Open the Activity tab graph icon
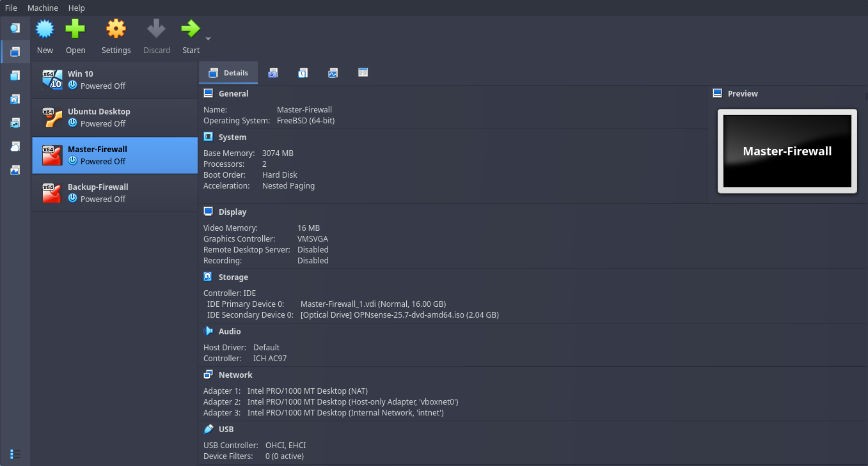 (x=333, y=73)
